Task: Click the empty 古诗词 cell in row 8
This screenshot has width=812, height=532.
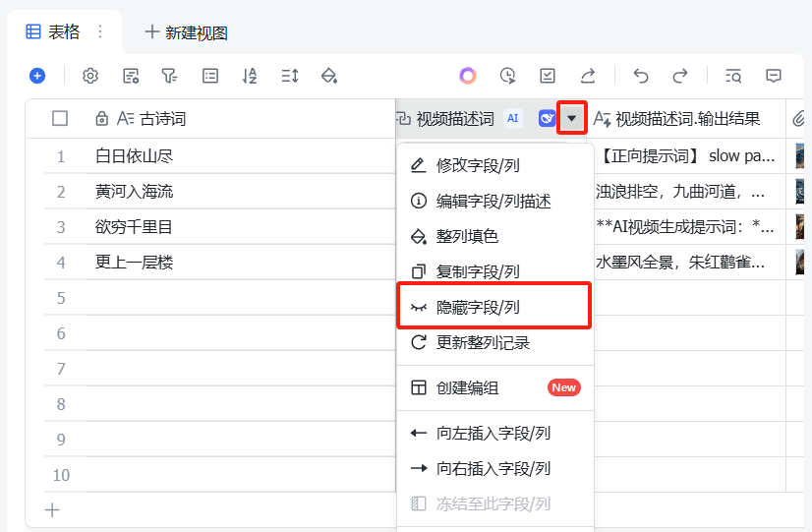Action: (x=241, y=404)
